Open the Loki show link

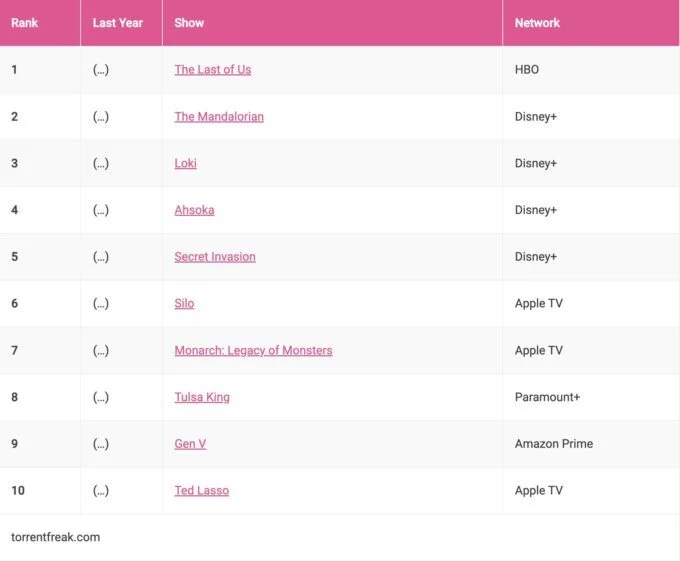tap(185, 163)
